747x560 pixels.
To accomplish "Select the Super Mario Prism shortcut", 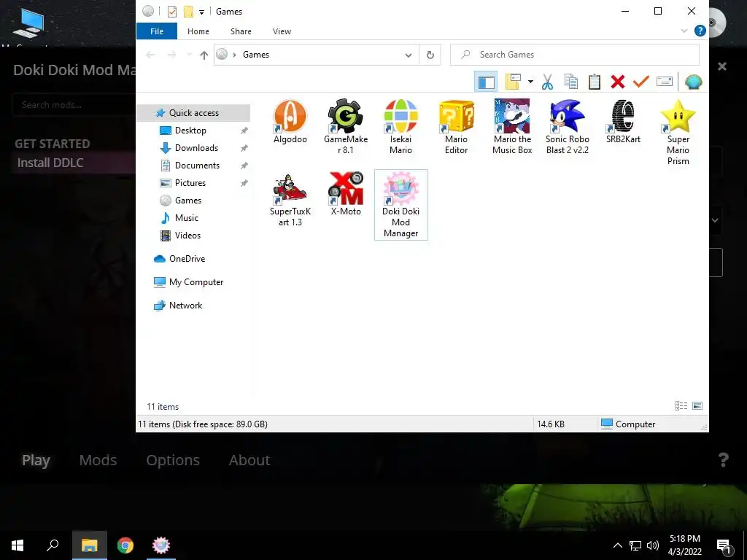I will [678, 132].
